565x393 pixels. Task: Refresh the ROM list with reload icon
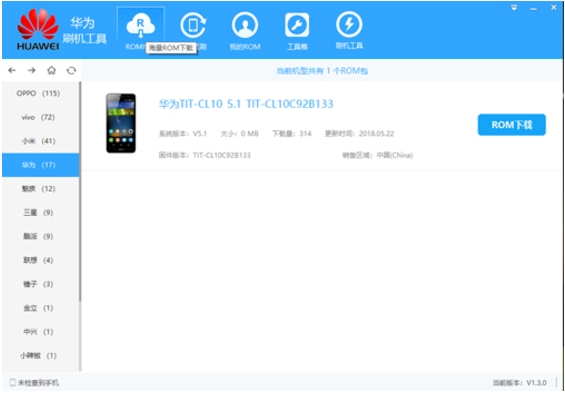tap(71, 70)
